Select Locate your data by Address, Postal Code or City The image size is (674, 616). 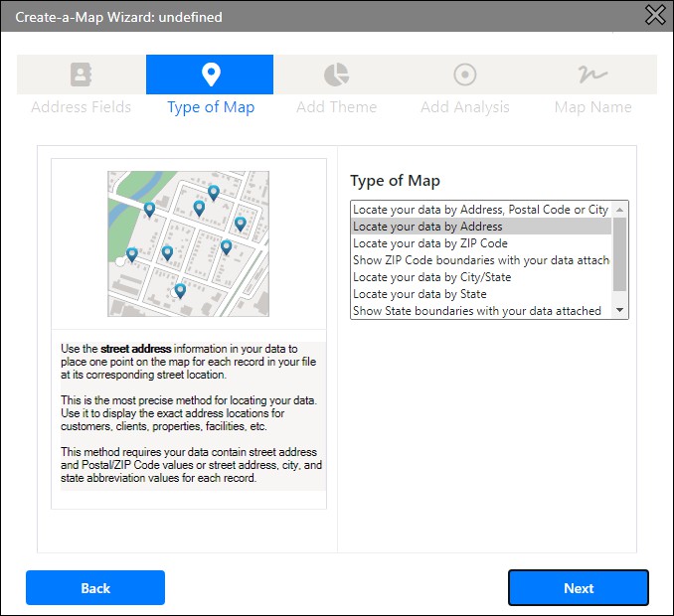(x=480, y=210)
